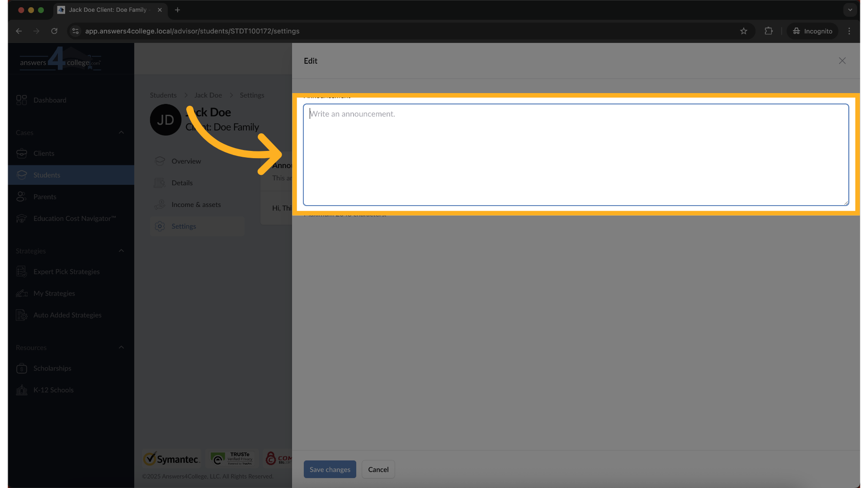Click the Dashboard icon in the sidebar

coord(21,100)
